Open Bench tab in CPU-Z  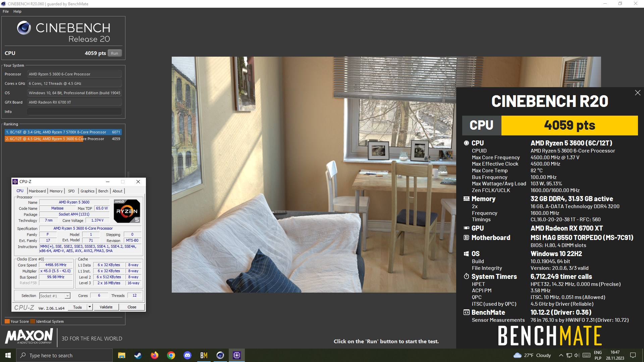(x=103, y=191)
